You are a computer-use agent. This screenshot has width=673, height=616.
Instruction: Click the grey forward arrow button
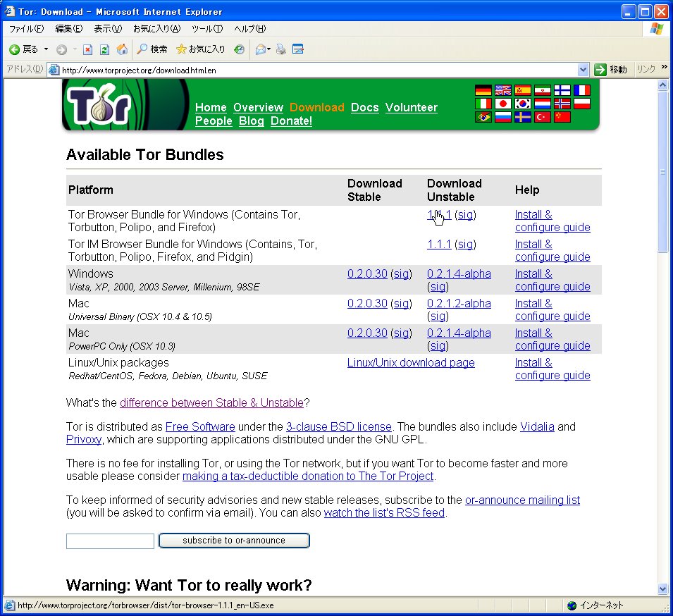tap(62, 50)
